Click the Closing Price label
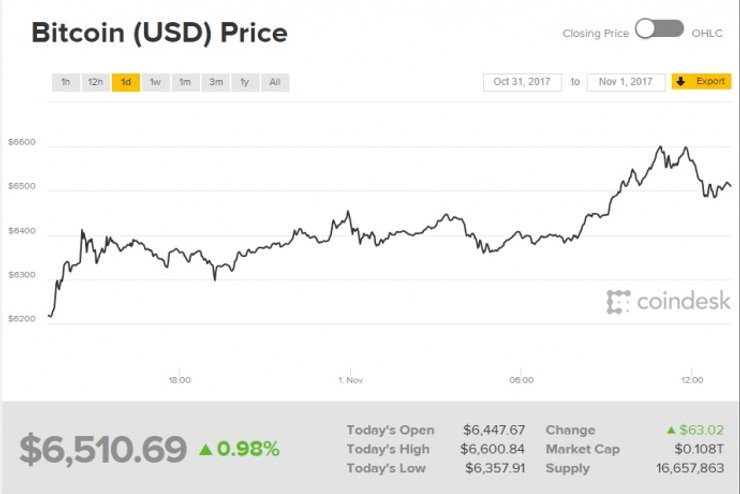 click(x=595, y=33)
